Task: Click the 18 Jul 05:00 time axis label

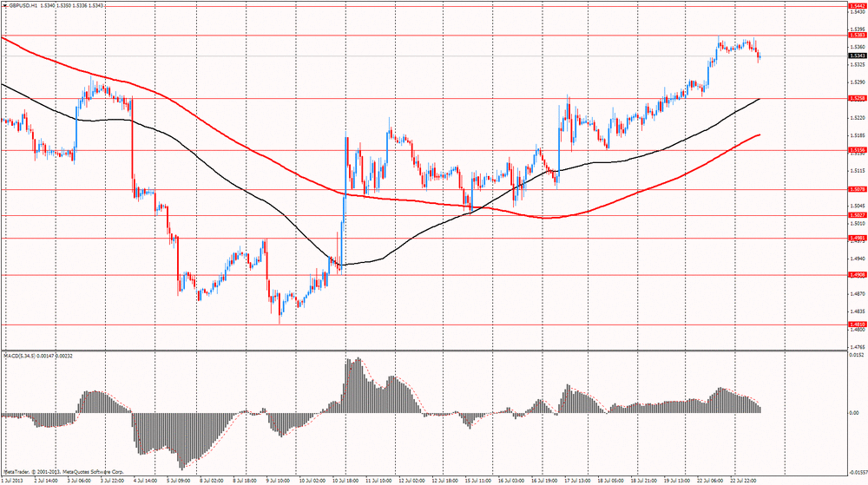Action: pos(610,482)
